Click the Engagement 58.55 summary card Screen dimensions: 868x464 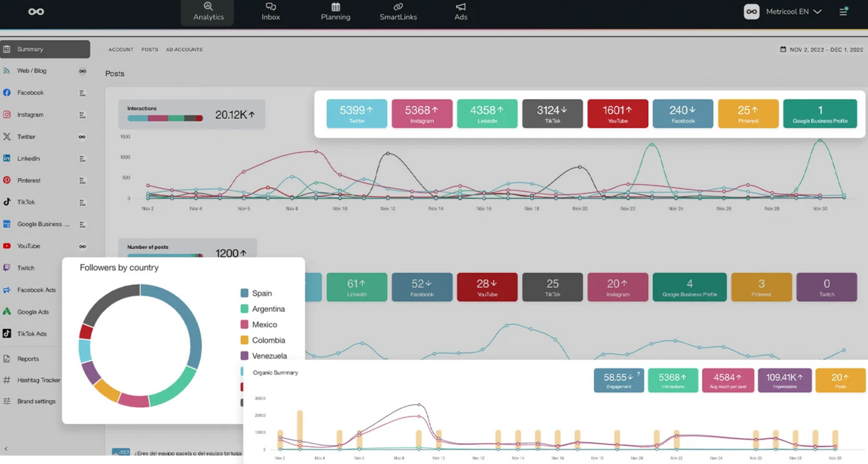[618, 380]
